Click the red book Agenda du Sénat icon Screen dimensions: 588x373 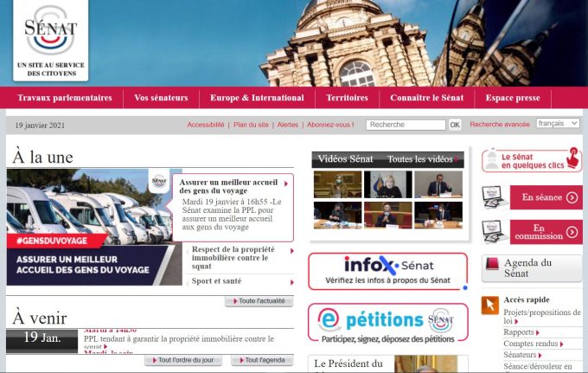[492, 264]
